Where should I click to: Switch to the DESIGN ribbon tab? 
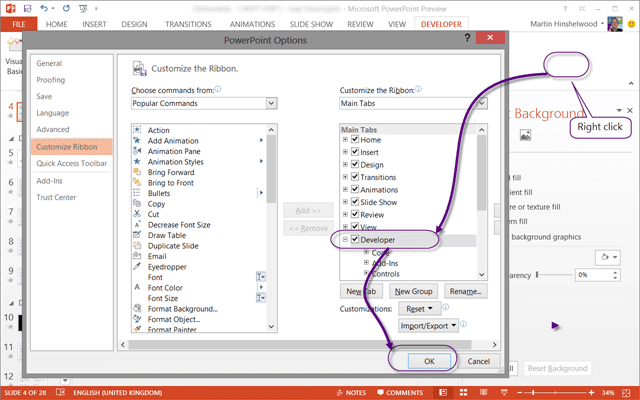tap(134, 24)
